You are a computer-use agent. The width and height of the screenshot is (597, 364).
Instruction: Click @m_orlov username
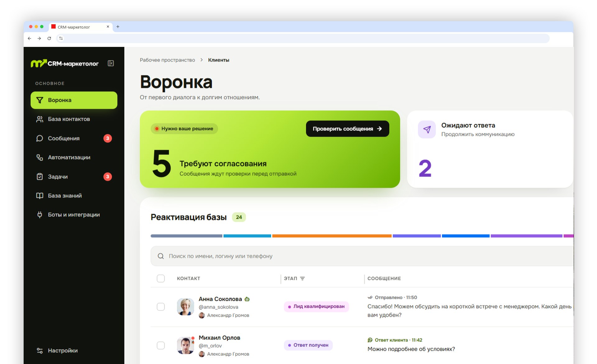point(210,346)
